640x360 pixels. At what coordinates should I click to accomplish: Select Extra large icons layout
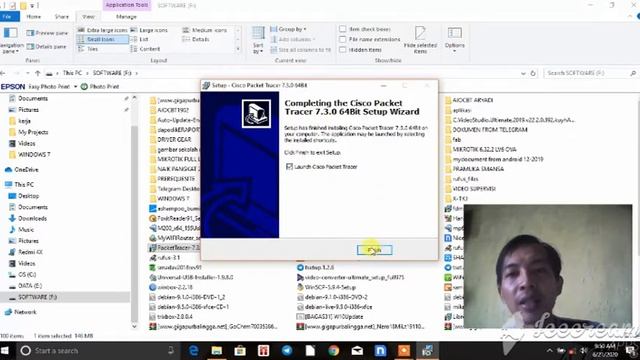(102, 30)
